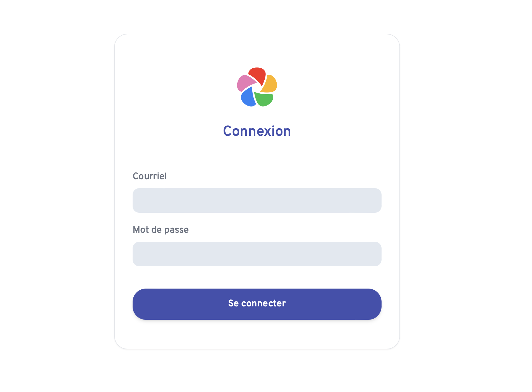This screenshot has height=392, width=532.
Task: Click the multicolor flower logo above Connexion
Action: [257, 87]
